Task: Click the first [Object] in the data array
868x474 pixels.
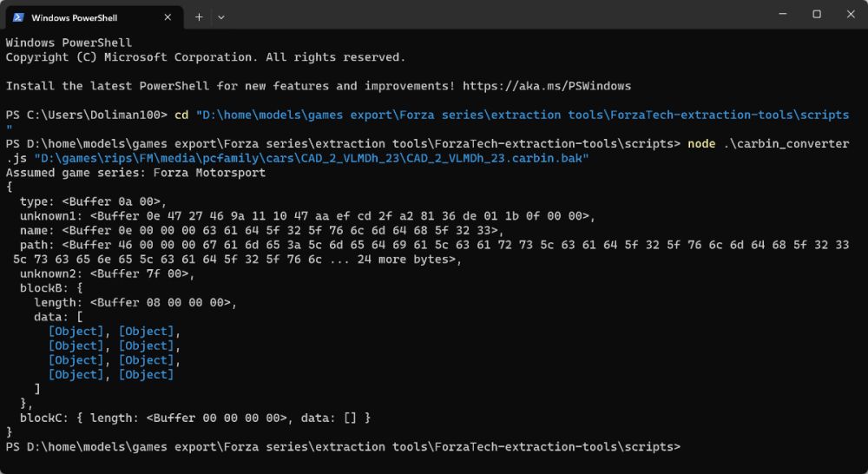Action: click(x=76, y=331)
